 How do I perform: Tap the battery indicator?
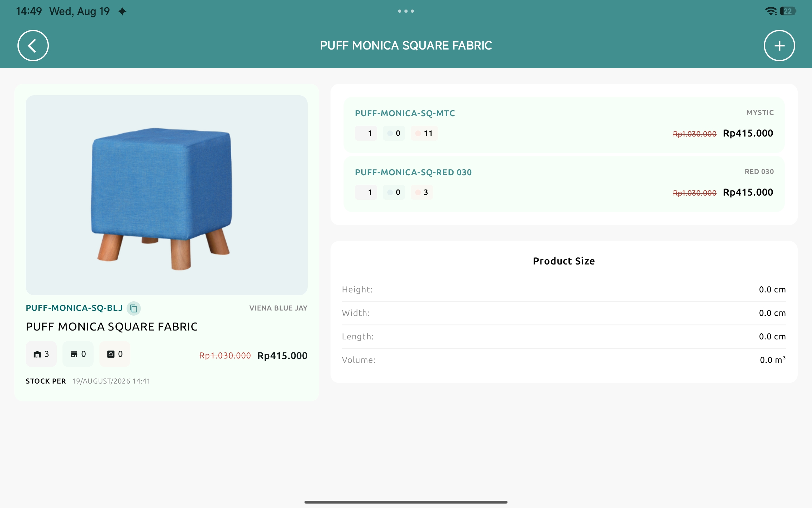(788, 11)
